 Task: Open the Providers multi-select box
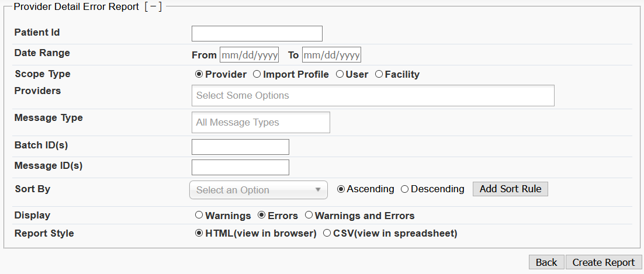tap(372, 96)
